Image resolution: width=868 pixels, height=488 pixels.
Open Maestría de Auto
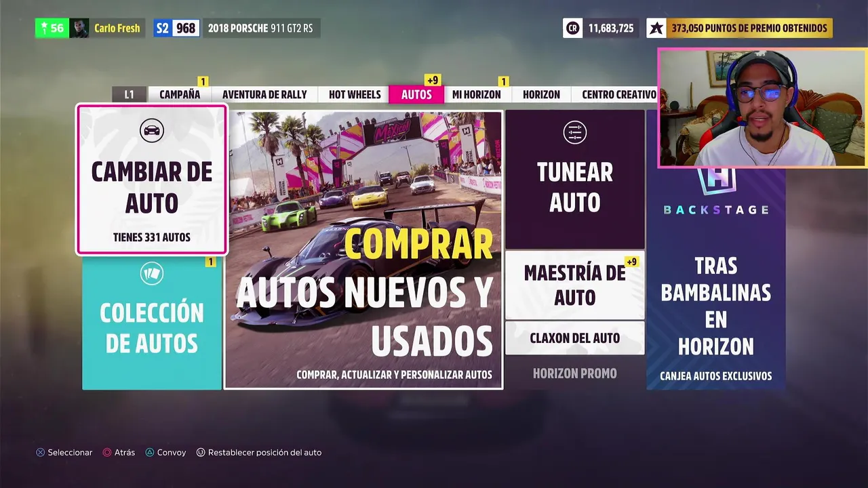[575, 285]
